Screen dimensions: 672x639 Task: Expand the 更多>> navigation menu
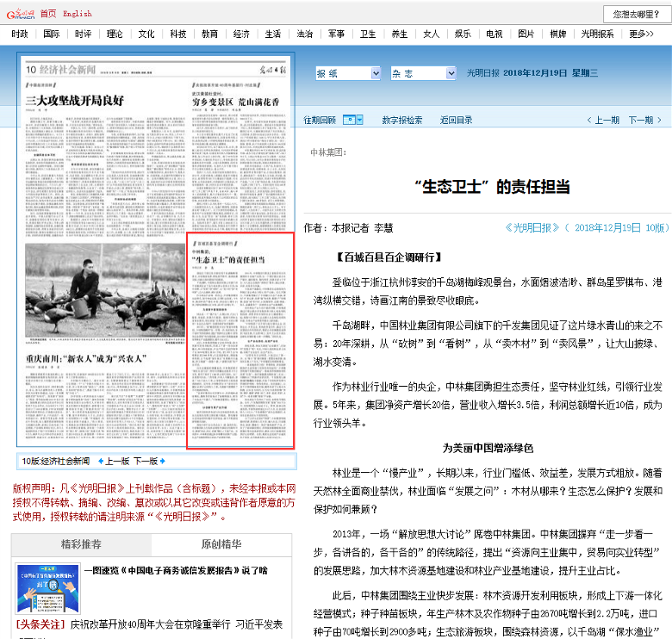click(x=641, y=34)
